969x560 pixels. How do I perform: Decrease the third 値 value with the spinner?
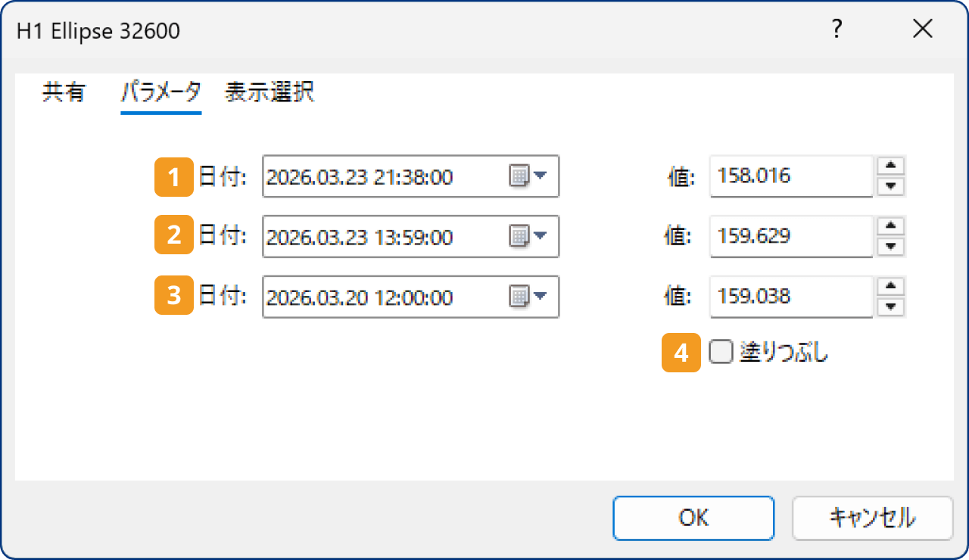pyautogui.click(x=891, y=305)
